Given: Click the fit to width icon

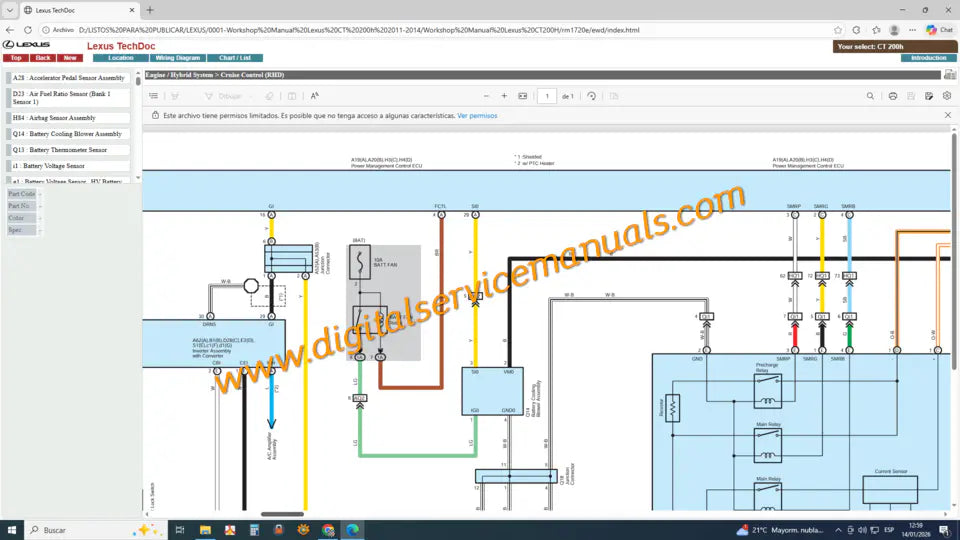Looking at the screenshot, I should 522,96.
